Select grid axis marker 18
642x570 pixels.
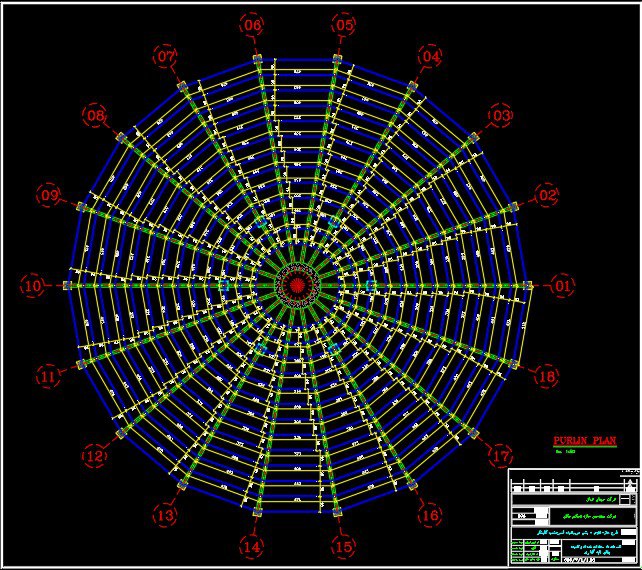[x=546, y=377]
